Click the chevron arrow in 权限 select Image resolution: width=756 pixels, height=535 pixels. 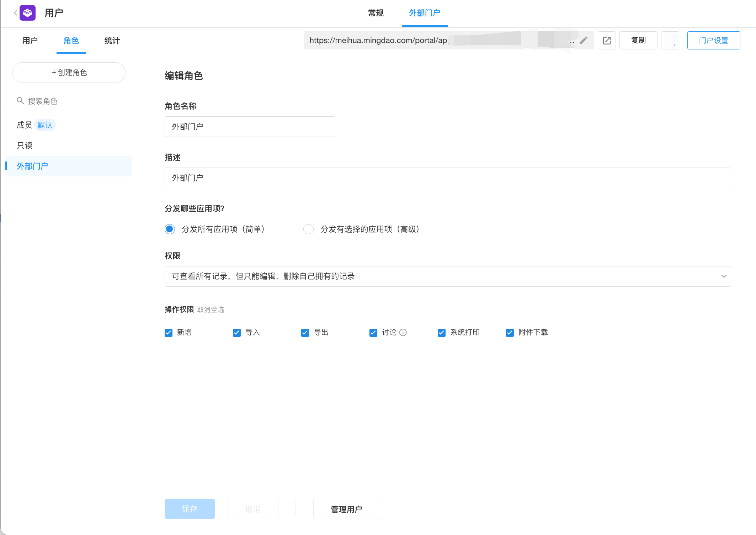724,276
